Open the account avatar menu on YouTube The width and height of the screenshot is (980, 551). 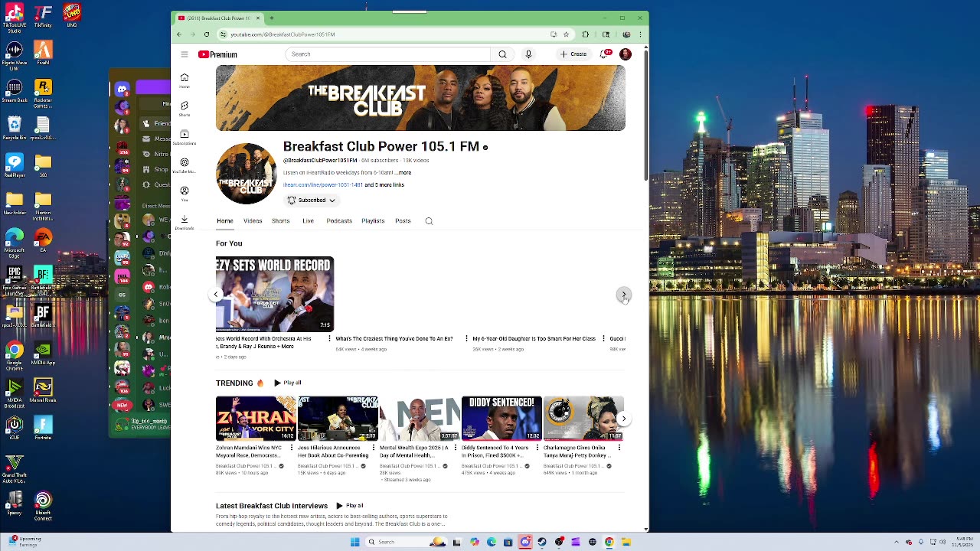click(626, 54)
